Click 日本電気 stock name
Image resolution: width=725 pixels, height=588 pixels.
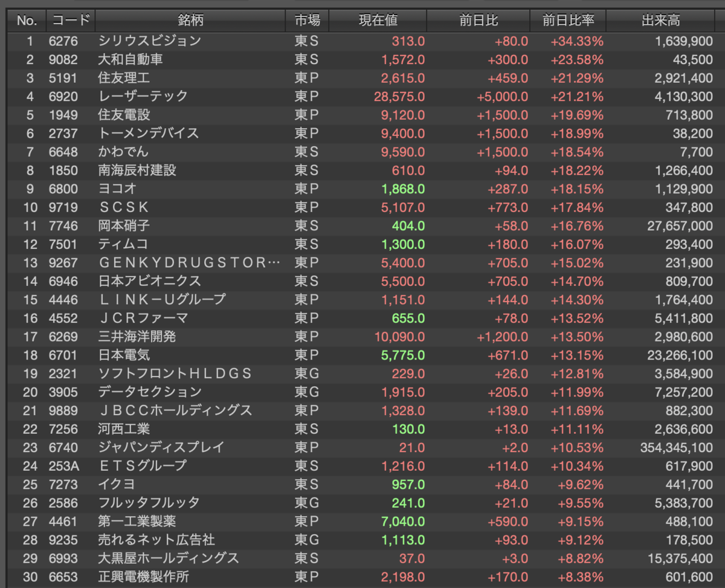(x=124, y=355)
